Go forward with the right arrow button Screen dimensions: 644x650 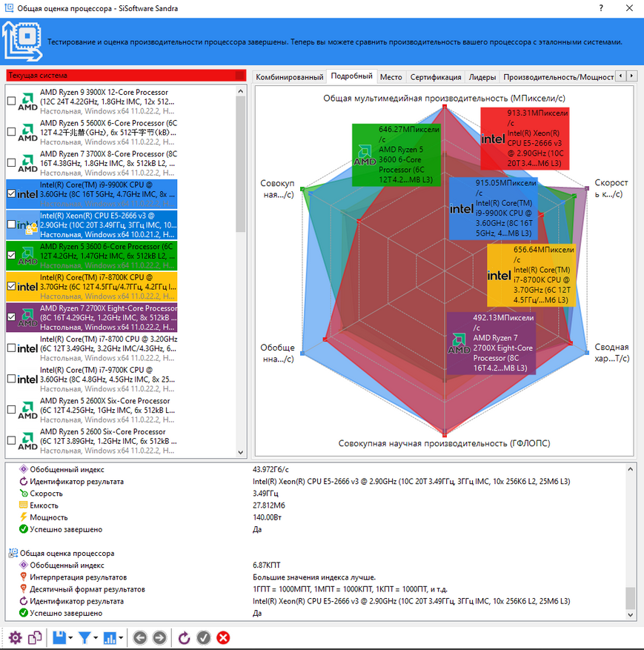click(x=159, y=637)
